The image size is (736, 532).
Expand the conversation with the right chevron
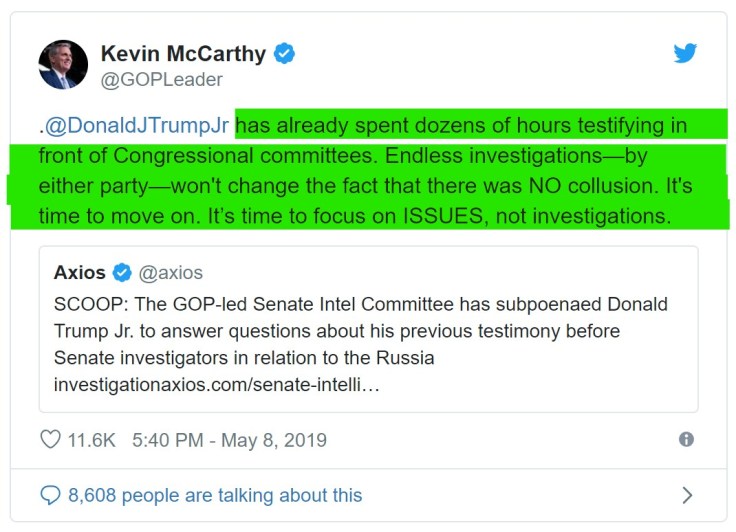tap(686, 495)
